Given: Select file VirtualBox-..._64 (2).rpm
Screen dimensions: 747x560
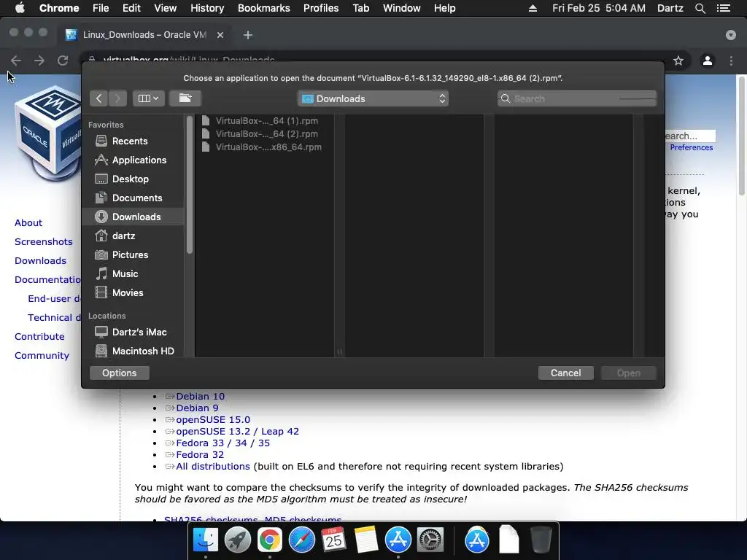Looking at the screenshot, I should [264, 134].
